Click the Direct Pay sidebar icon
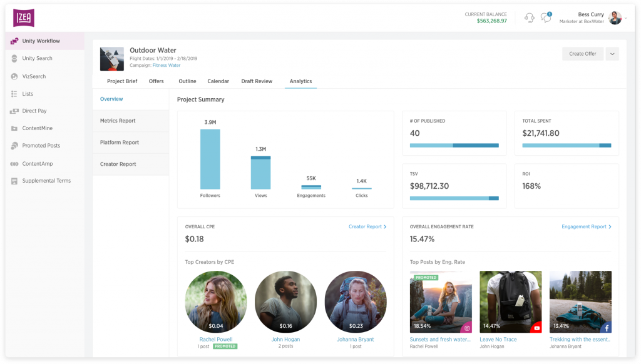The height and width of the screenshot is (364, 641). pos(14,111)
